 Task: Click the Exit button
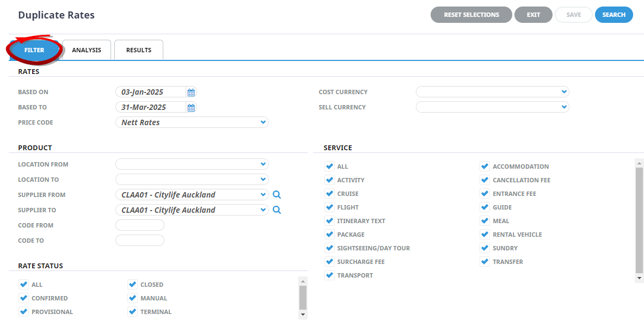coord(533,15)
